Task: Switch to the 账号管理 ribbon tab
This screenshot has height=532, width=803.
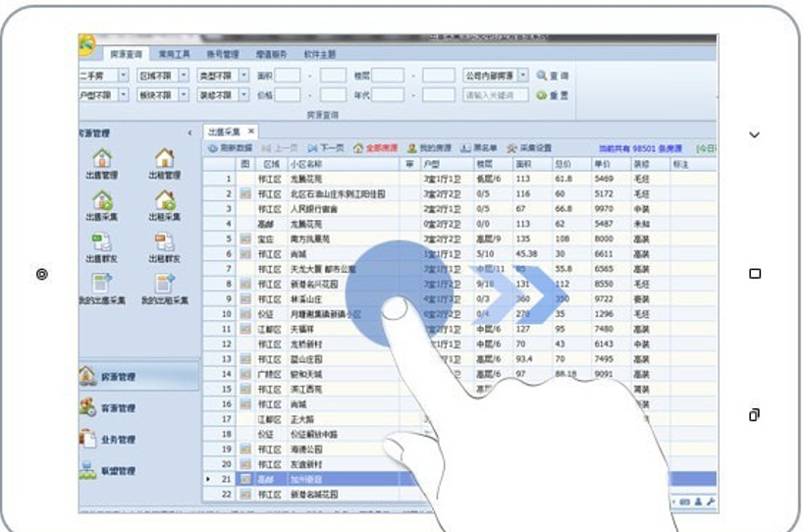Action: (223, 54)
